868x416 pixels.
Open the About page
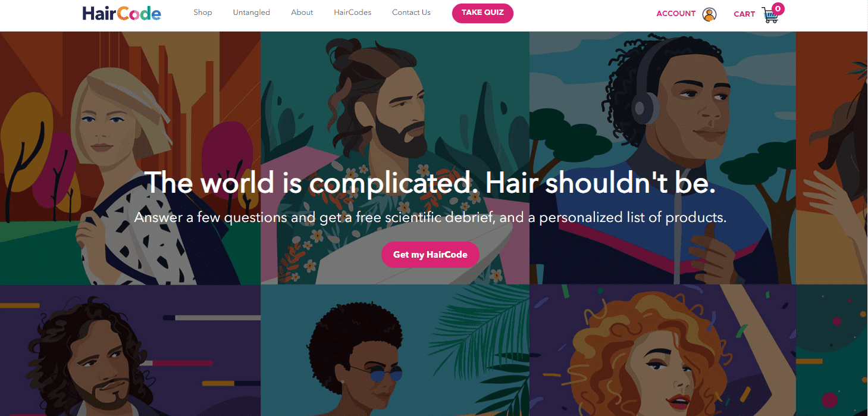[302, 12]
